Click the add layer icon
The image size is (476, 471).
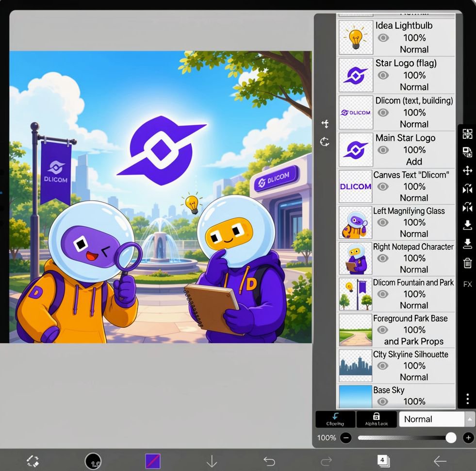(x=325, y=124)
